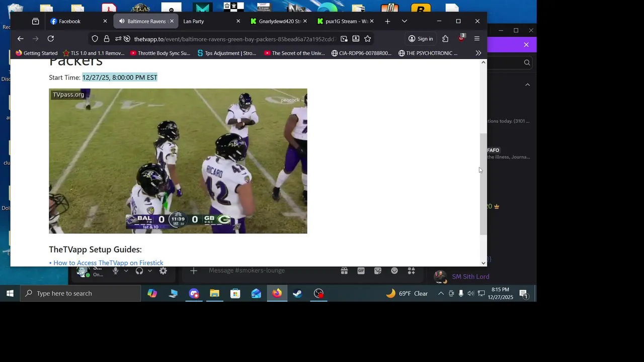The height and width of the screenshot is (362, 644).
Task: Open CIA-RDP96-00788R00 bookmark
Action: pyautogui.click(x=361, y=53)
